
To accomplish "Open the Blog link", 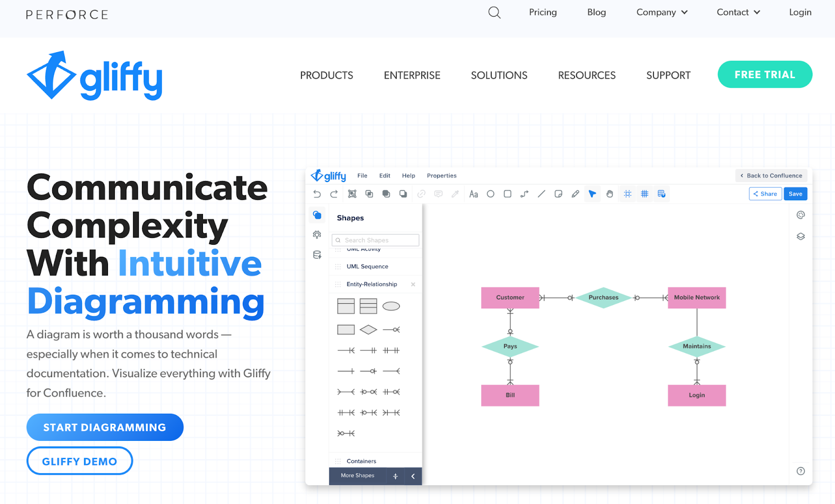I will coord(597,13).
